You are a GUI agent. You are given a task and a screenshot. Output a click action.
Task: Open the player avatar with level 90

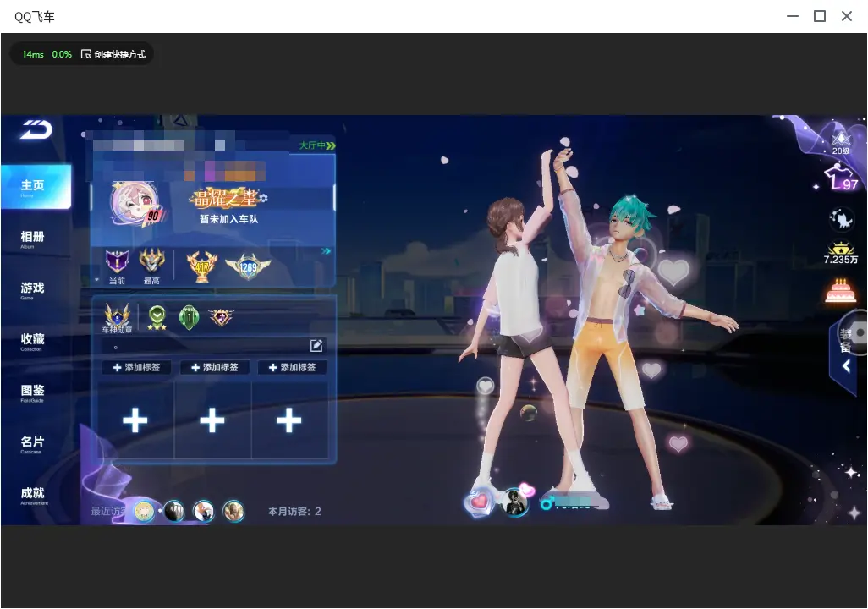pyautogui.click(x=135, y=204)
